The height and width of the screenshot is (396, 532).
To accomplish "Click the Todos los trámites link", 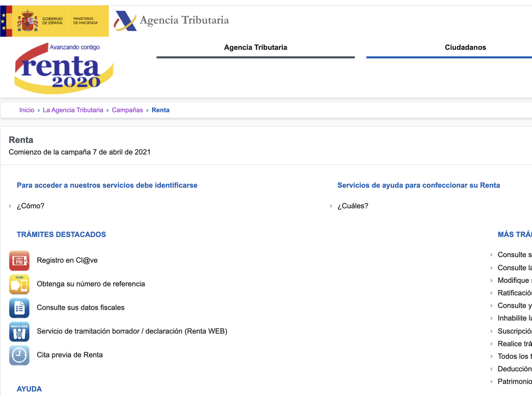I will pyautogui.click(x=514, y=356).
